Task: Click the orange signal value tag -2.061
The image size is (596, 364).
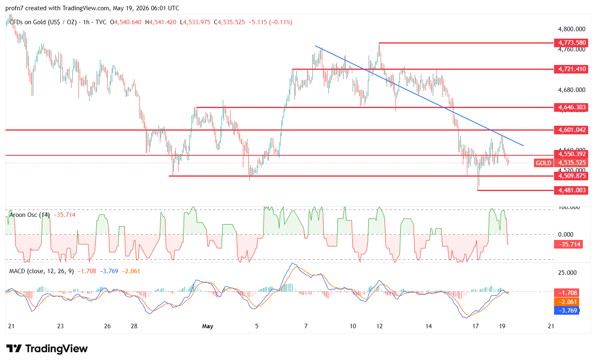Action: point(567,302)
